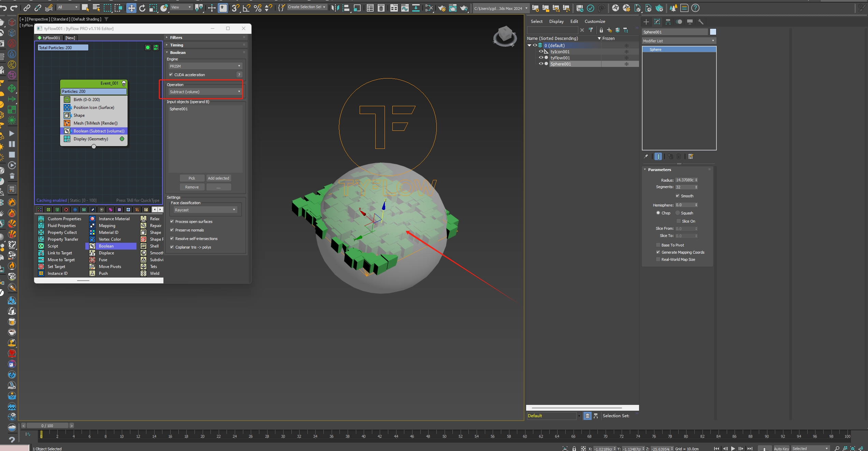
Task: Open Select by Name list tool
Action: click(96, 8)
